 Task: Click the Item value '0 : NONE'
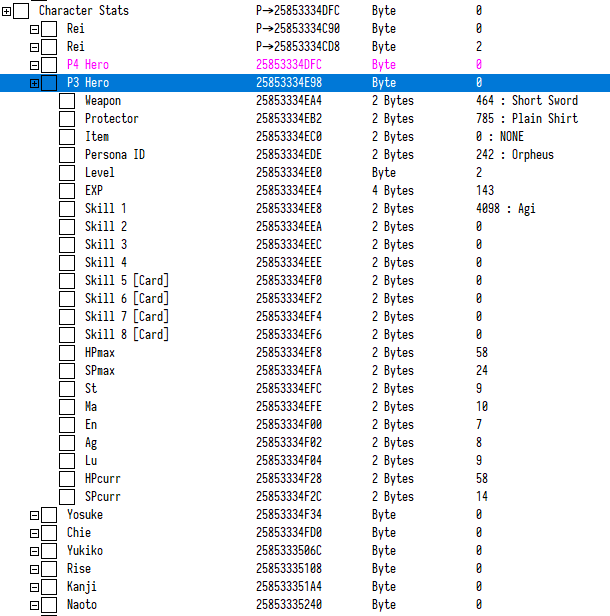[500, 137]
